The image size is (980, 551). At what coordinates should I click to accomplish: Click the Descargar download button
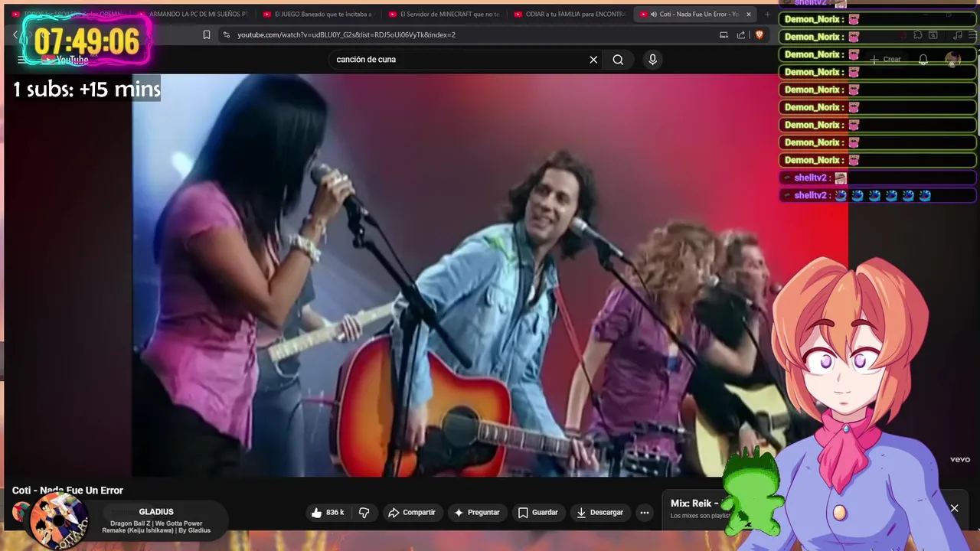pos(600,513)
